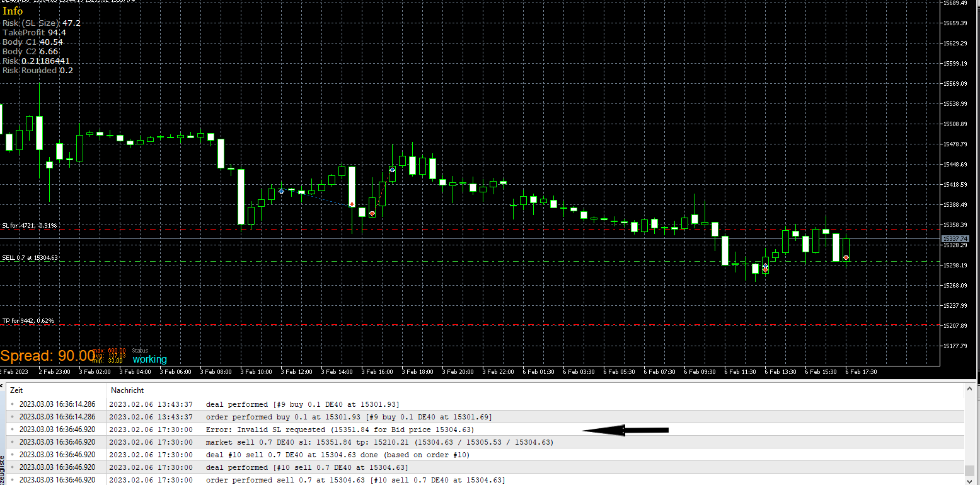
Task: Click the log scrollbar down arrow
Action: coord(969,480)
